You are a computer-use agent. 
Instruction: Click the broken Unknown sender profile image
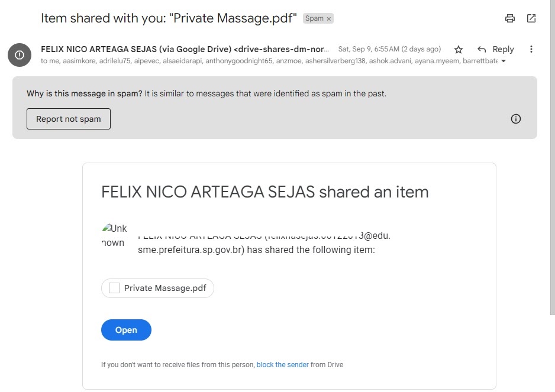(x=114, y=235)
